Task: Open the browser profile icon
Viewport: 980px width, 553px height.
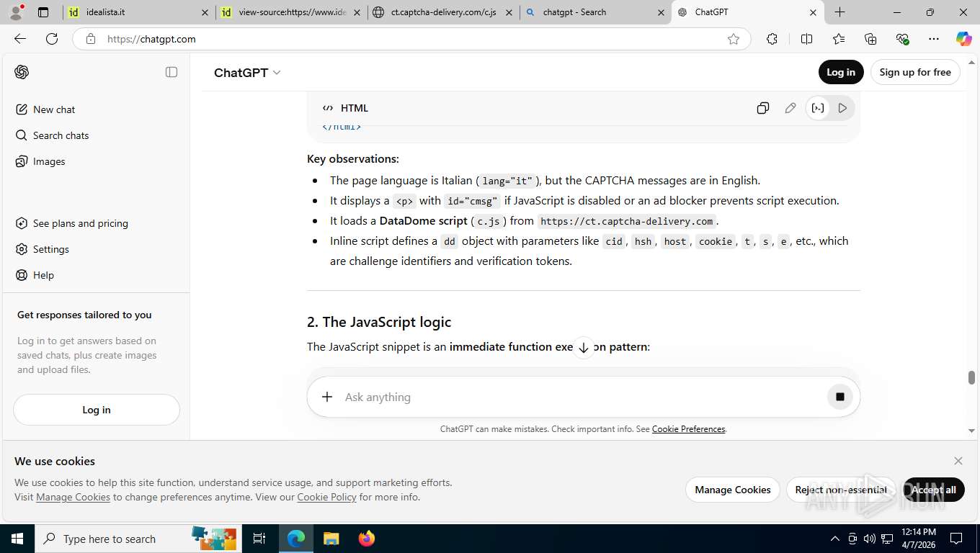Action: pos(16,12)
